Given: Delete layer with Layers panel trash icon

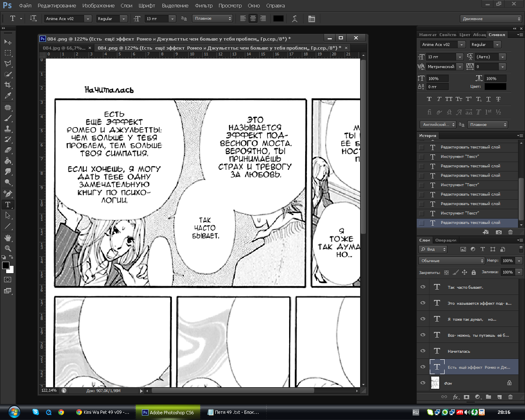Looking at the screenshot, I should coord(510,397).
